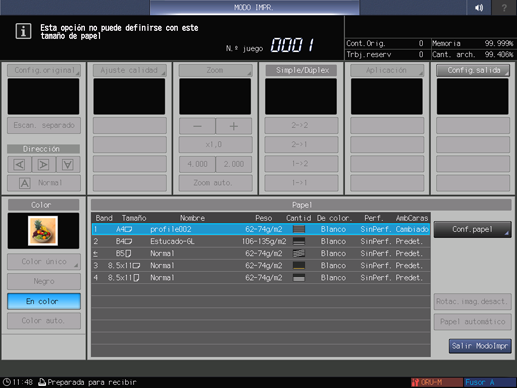Click the x1,0 zoom button
This screenshot has height=388, width=517.
(x=215, y=145)
